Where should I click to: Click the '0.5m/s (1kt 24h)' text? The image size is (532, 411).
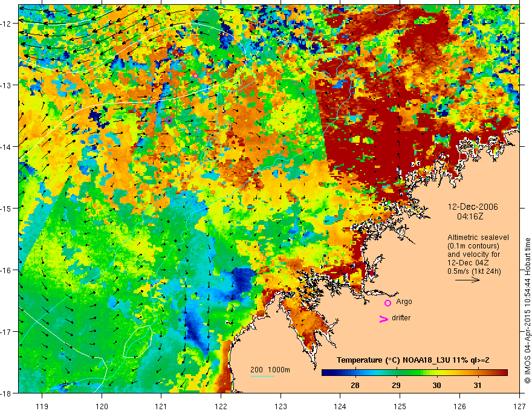coord(474,271)
